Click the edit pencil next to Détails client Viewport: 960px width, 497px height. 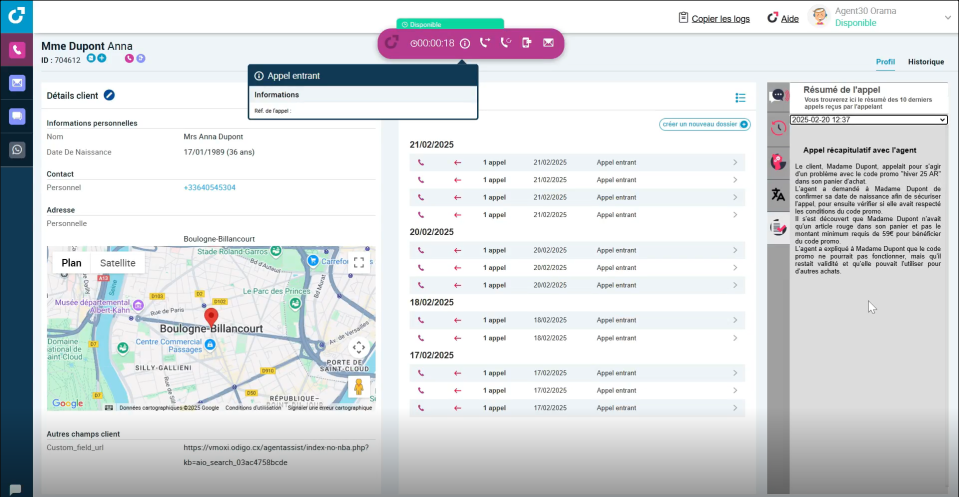tap(109, 95)
